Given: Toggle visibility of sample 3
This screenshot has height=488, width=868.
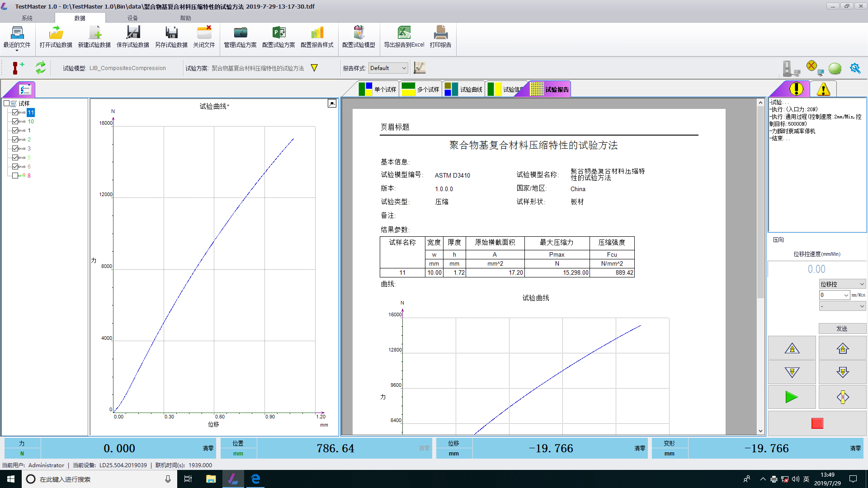Looking at the screenshot, I should tap(15, 148).
